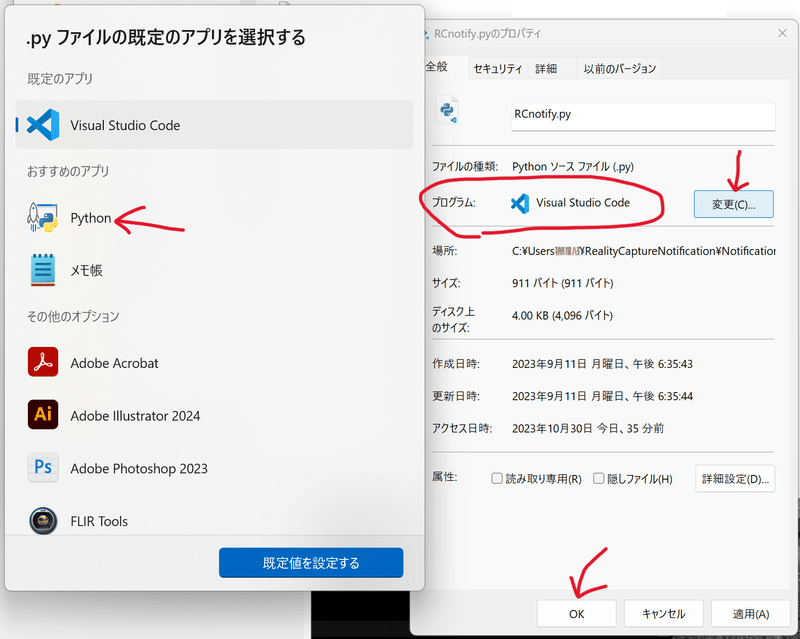Open the セキュリティ tab
This screenshot has width=800, height=639.
498,68
